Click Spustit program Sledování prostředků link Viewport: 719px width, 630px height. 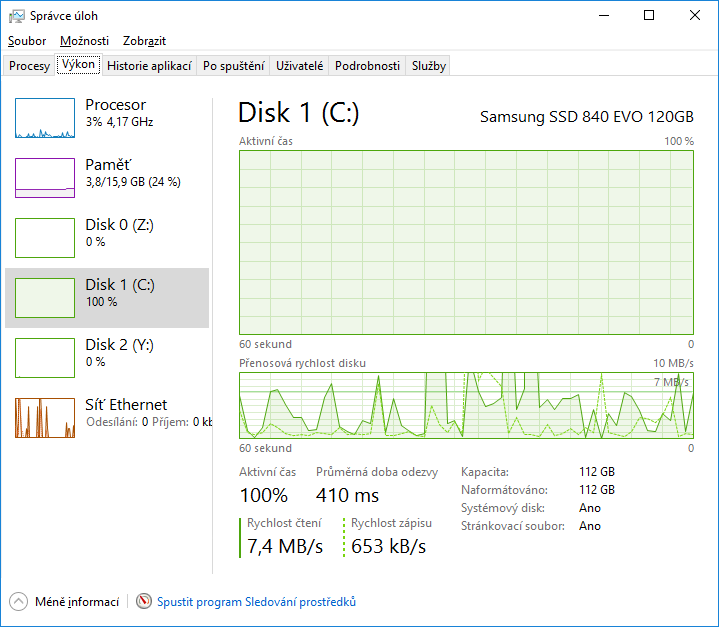click(x=256, y=602)
